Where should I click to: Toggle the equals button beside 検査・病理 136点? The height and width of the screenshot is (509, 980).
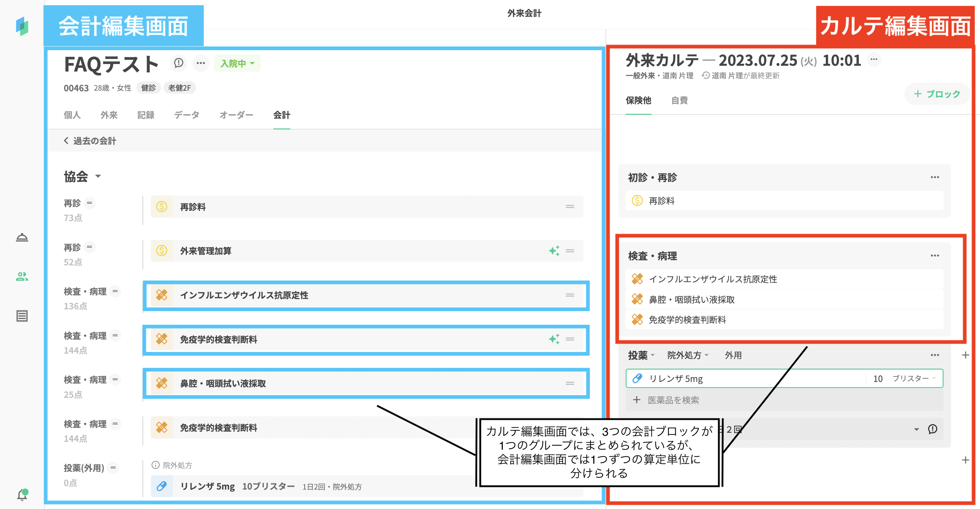[x=115, y=291]
